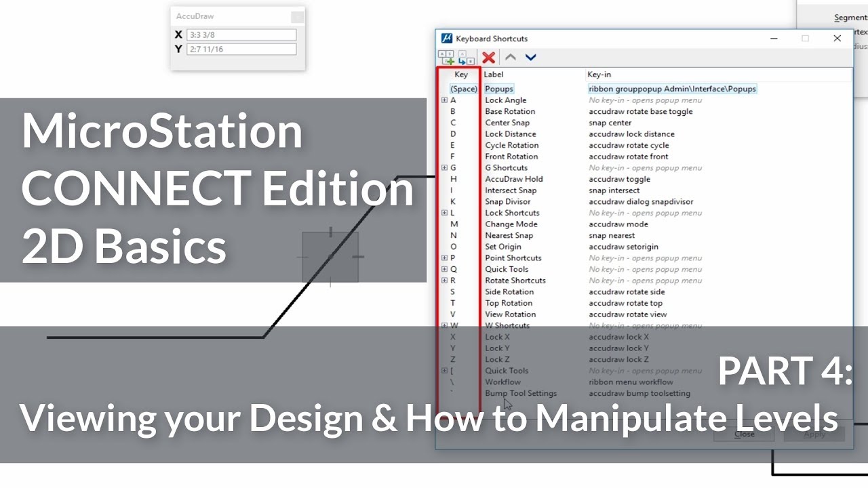This screenshot has height=488, width=868.
Task: Click the 'snap center' key-in cell
Action: [x=610, y=123]
